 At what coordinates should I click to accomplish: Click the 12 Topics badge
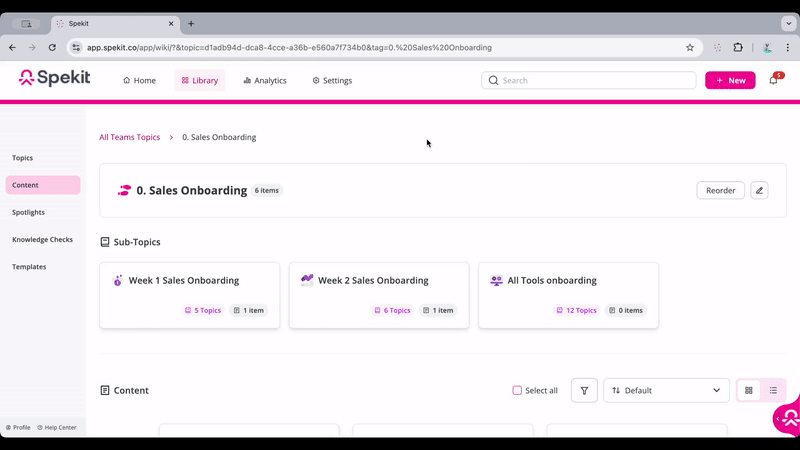coord(578,310)
